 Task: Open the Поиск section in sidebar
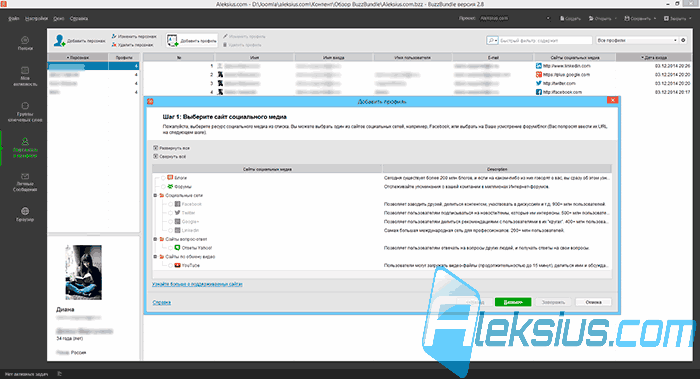(x=25, y=43)
